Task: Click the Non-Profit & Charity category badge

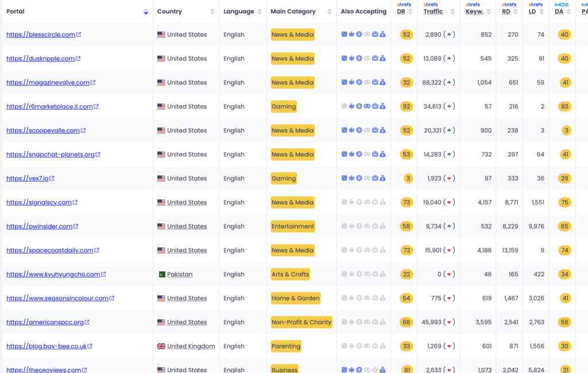Action: tap(301, 322)
